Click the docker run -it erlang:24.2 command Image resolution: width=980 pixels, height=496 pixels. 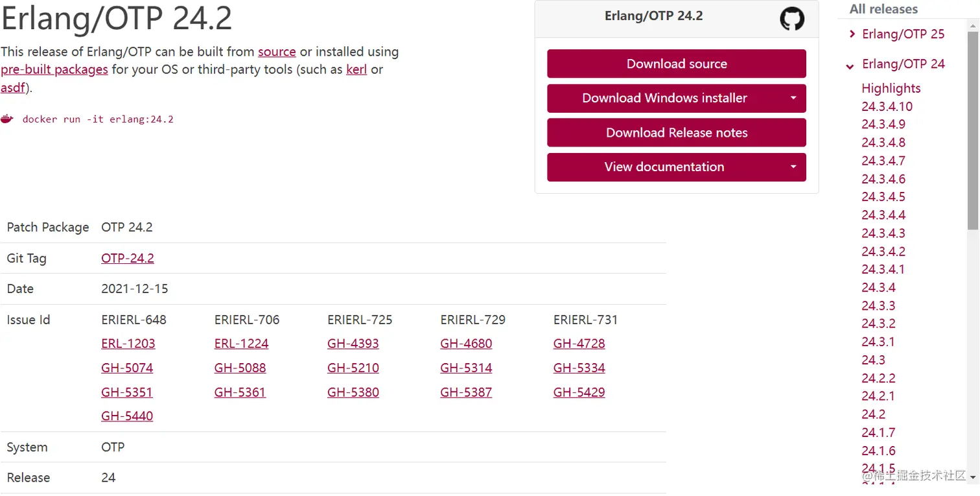(98, 119)
